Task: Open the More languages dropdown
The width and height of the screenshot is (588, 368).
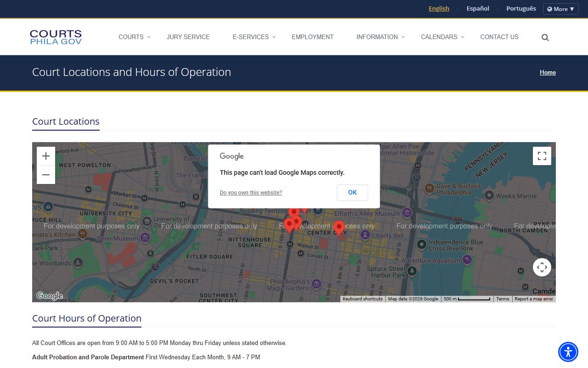Action: [560, 9]
